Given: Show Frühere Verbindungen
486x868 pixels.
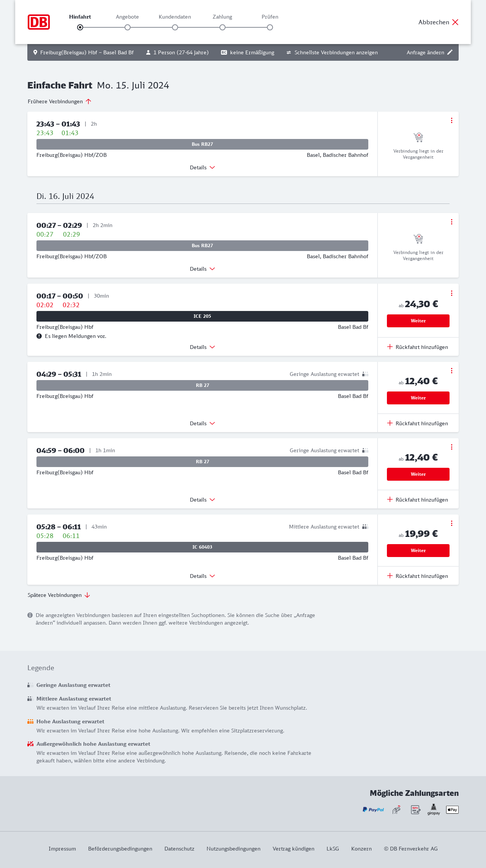Looking at the screenshot, I should tap(60, 101).
